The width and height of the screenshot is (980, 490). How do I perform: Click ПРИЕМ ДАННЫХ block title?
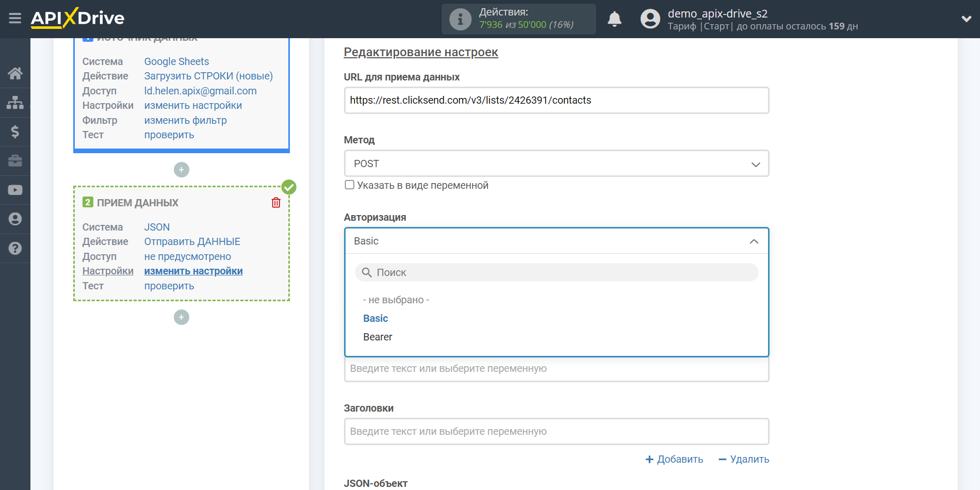pyautogui.click(x=138, y=203)
